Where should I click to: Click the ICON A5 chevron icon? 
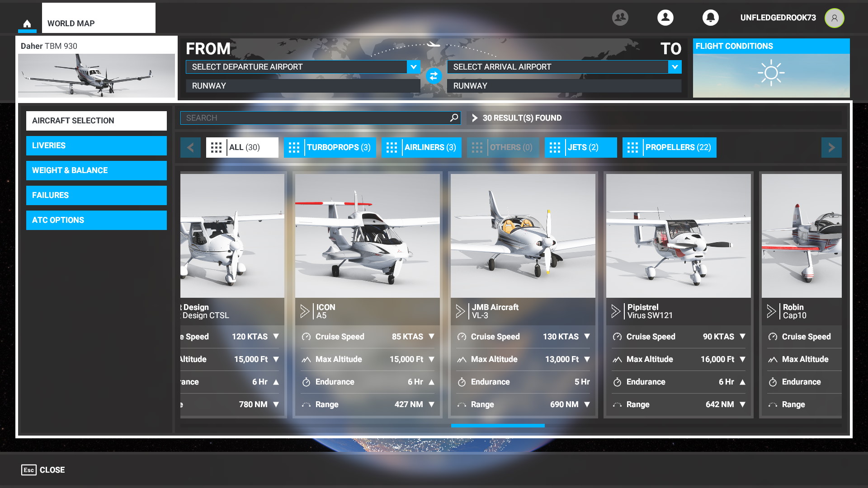tap(305, 311)
